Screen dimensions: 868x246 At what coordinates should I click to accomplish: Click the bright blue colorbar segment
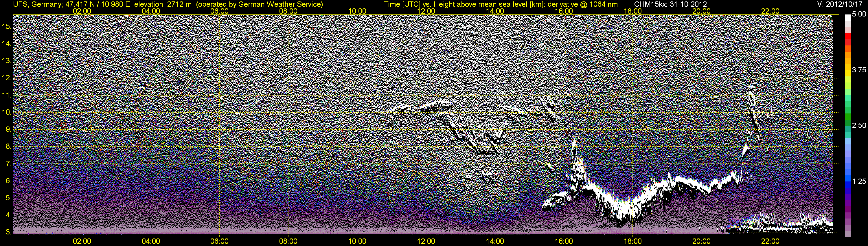click(848, 179)
